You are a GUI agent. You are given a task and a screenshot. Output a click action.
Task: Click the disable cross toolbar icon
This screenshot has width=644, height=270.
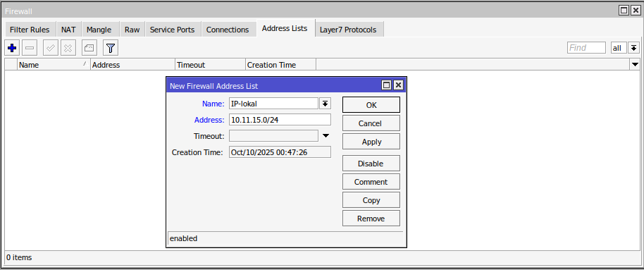coord(68,48)
